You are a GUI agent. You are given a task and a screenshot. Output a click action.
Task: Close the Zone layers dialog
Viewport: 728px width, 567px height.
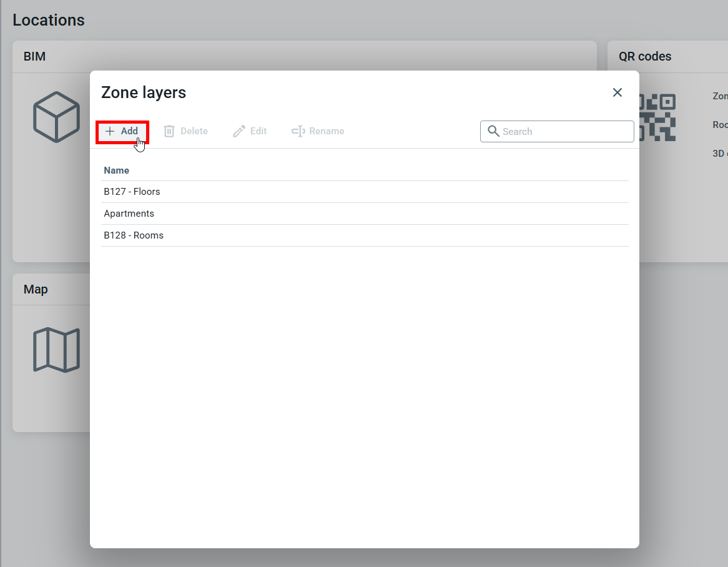(x=617, y=92)
